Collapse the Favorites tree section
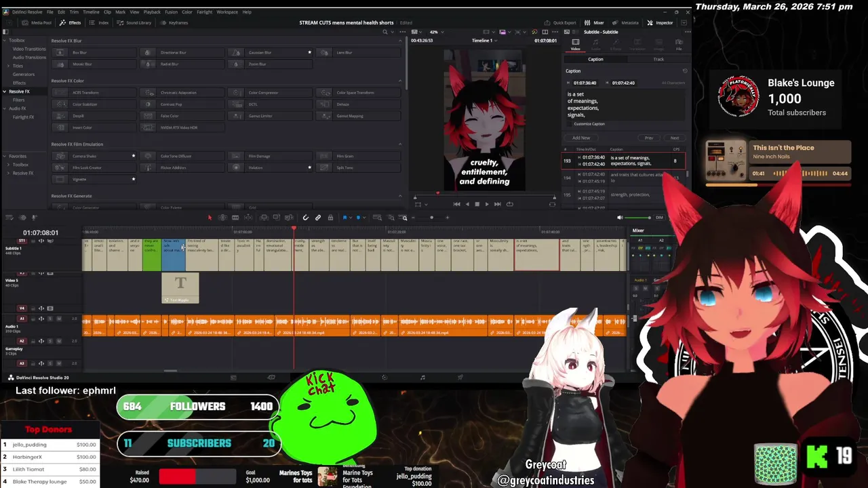 tap(4, 156)
